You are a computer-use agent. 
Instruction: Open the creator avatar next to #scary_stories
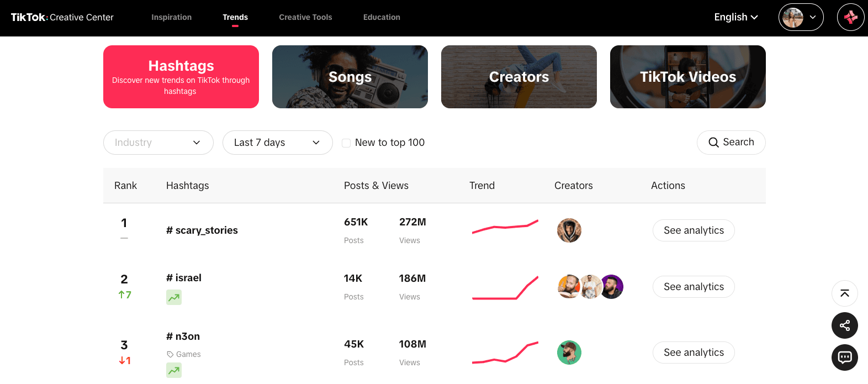569,230
